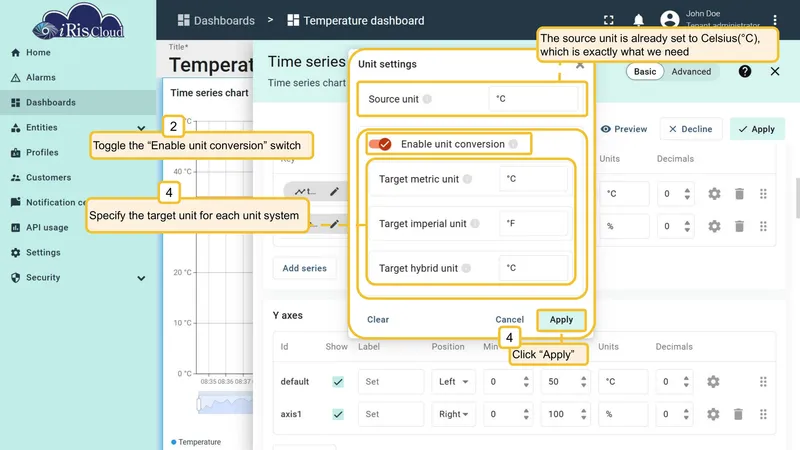Click the Security shield icon
The height and width of the screenshot is (450, 800).
[15, 278]
